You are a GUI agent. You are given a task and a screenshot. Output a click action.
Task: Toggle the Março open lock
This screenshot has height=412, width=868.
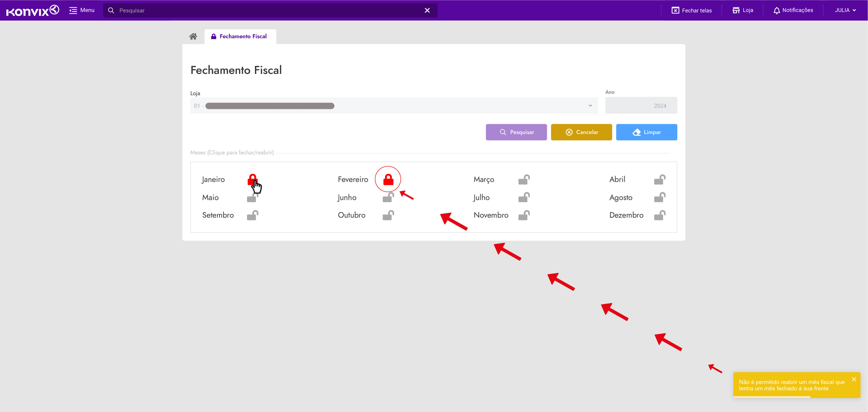524,179
